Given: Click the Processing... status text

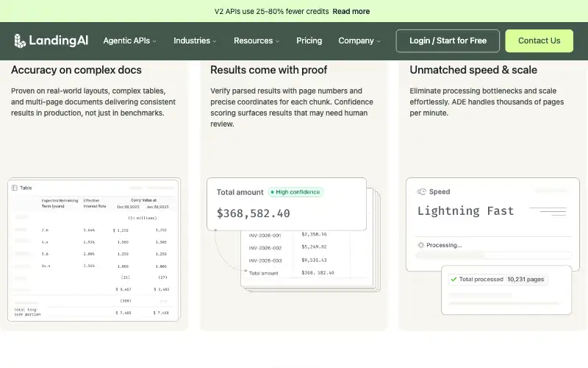Looking at the screenshot, I should coord(444,245).
